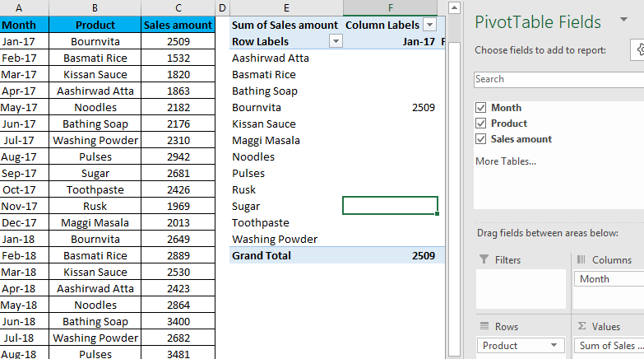Click the Columns area icon
The width and height of the screenshot is (644, 359).
click(x=581, y=260)
